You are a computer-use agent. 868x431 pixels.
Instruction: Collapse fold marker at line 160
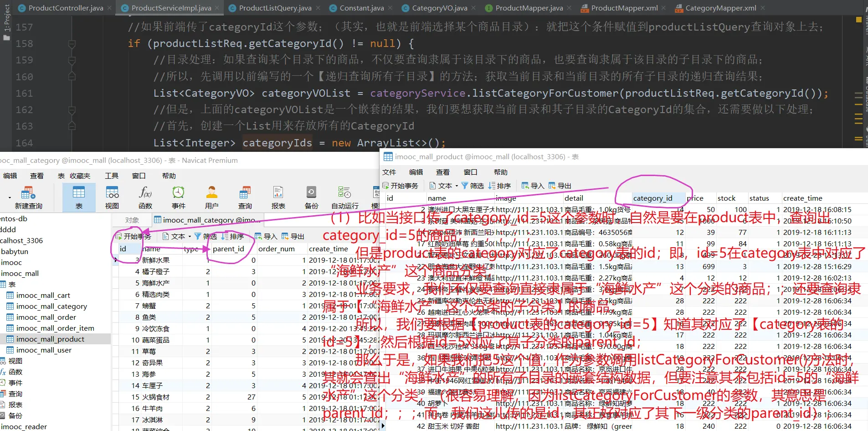coord(72,77)
